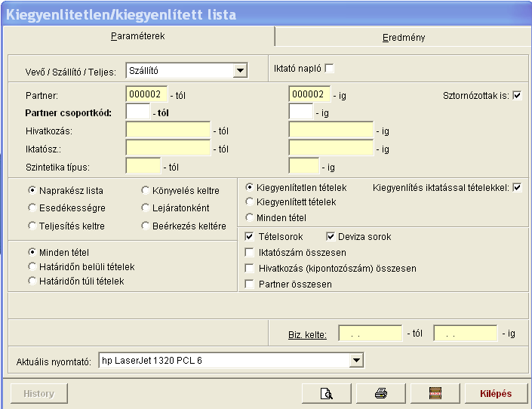Viewport: 532px width, 409px height.
Task: Focus the Biz. kelte -ig date field
Action: pos(466,334)
